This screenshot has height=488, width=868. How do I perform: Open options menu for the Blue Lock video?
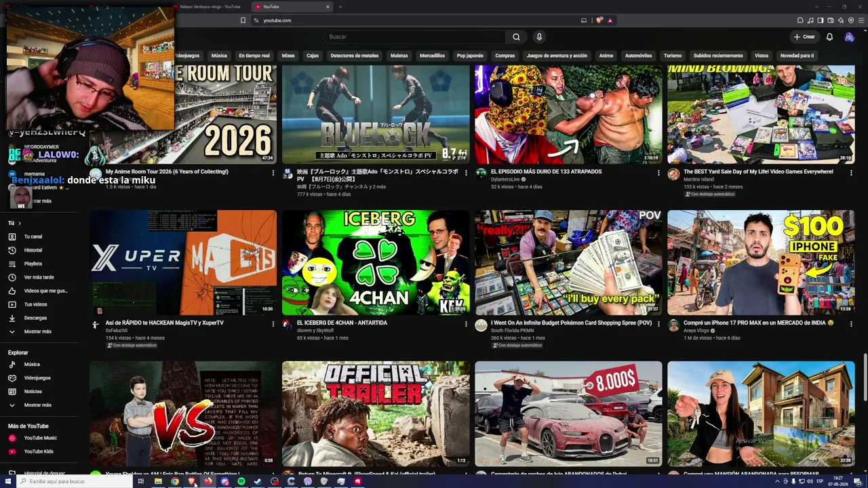(466, 173)
